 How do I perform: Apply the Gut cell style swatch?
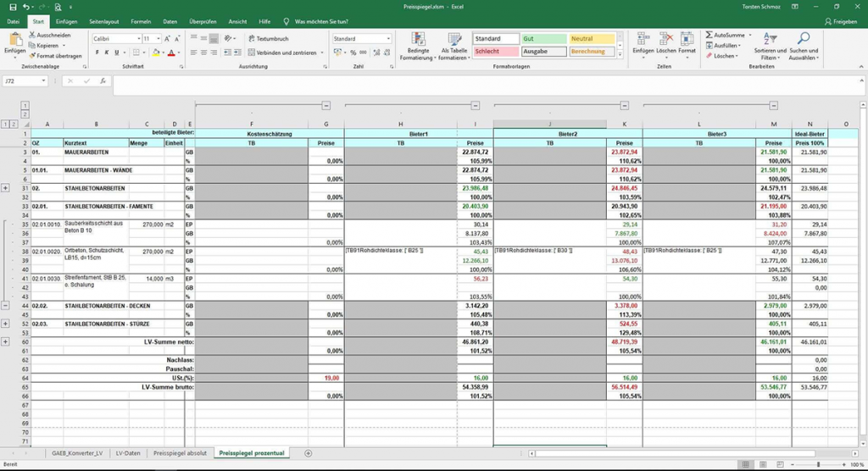544,39
